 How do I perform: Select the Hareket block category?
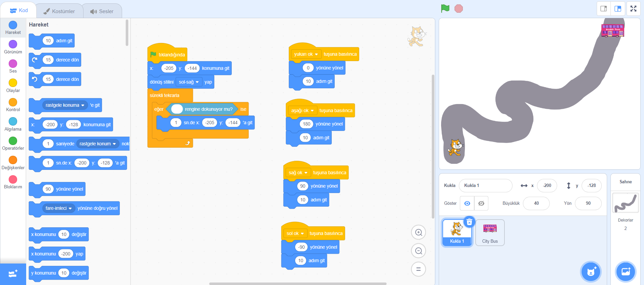(x=13, y=28)
